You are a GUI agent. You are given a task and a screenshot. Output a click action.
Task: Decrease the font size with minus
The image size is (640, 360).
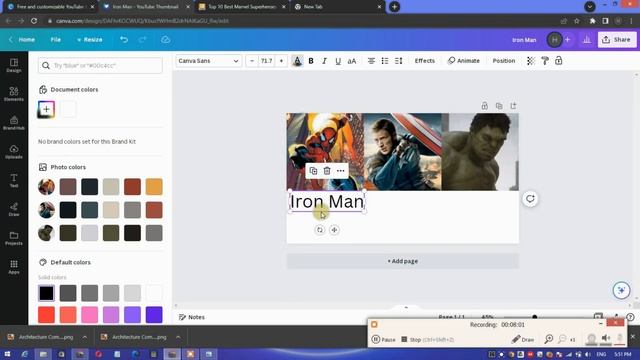[252, 61]
